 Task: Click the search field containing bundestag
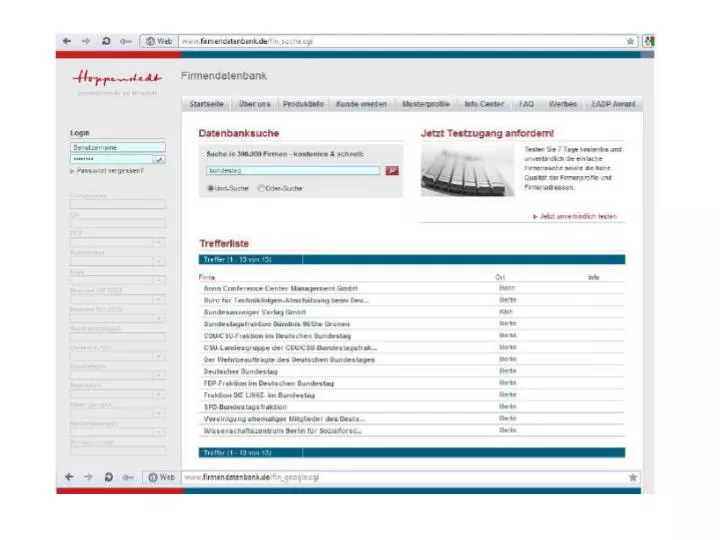pos(293,171)
